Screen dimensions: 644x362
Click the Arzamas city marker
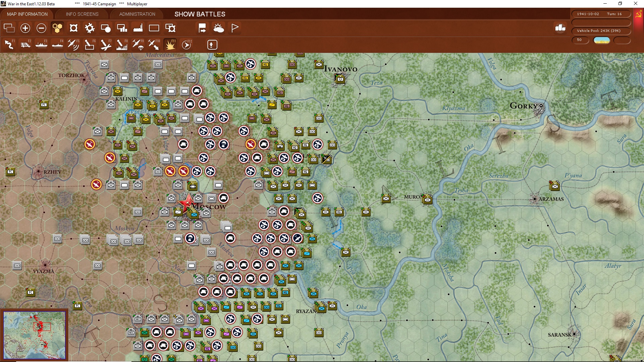coord(535,199)
